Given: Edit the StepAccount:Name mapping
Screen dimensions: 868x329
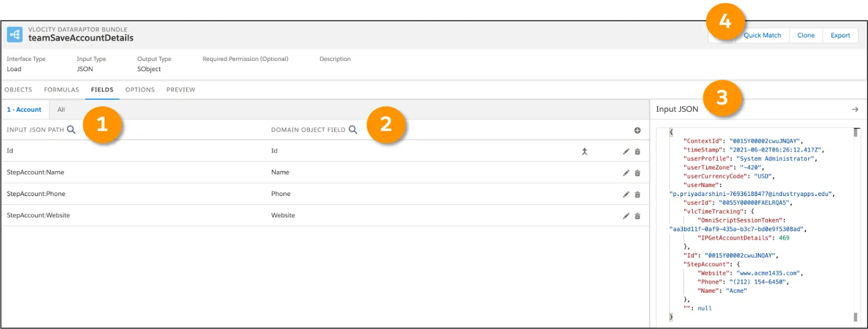Looking at the screenshot, I should click(626, 173).
